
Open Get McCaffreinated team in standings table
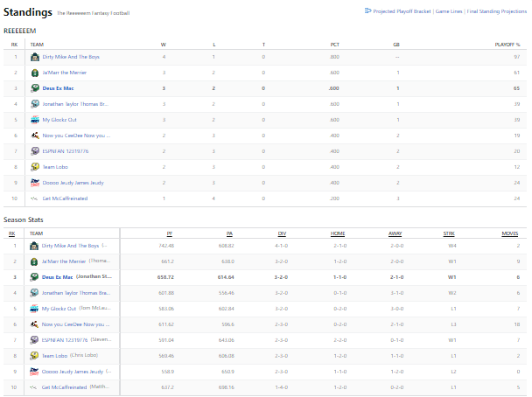point(65,198)
